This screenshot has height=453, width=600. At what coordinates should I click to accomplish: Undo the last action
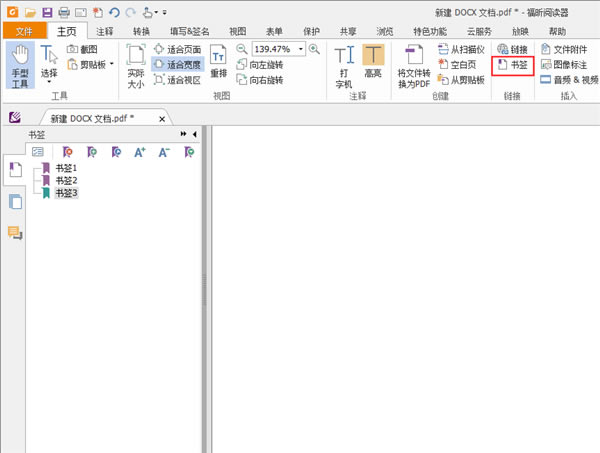click(x=114, y=13)
